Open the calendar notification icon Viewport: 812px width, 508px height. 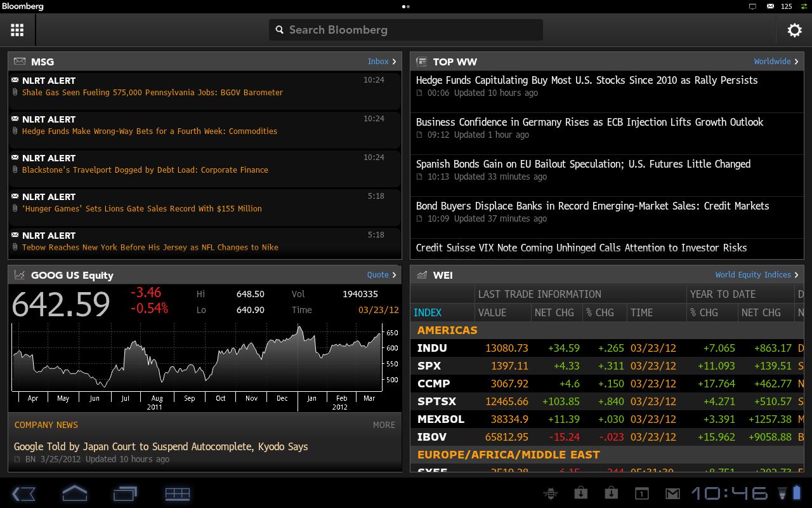641,493
